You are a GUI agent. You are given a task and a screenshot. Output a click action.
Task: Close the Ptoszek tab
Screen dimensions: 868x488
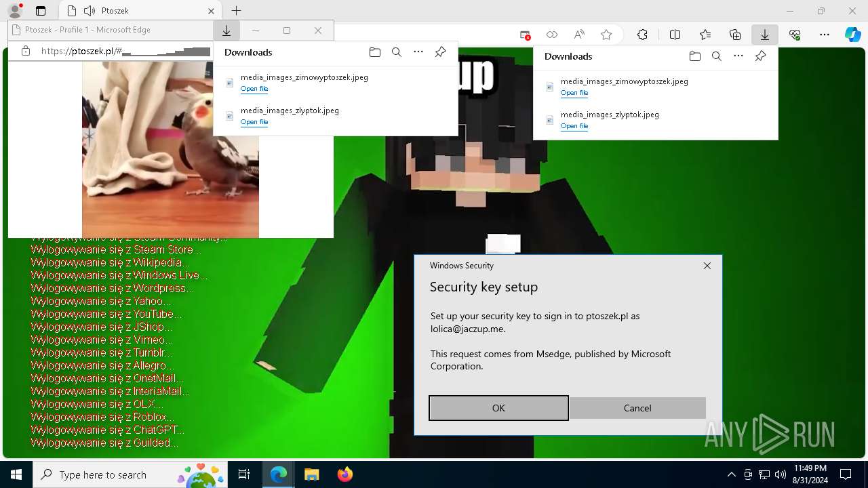pyautogui.click(x=211, y=11)
